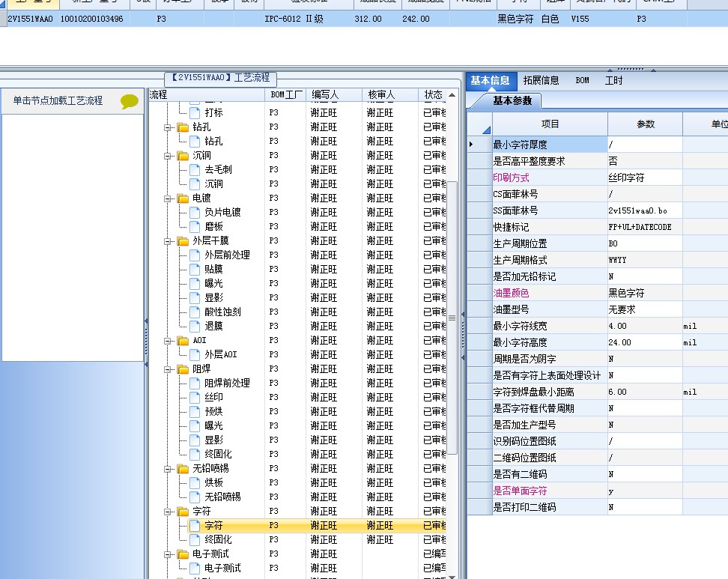This screenshot has width=728, height=579.
Task: Click the process list scroll-down arrow
Action: (x=452, y=576)
